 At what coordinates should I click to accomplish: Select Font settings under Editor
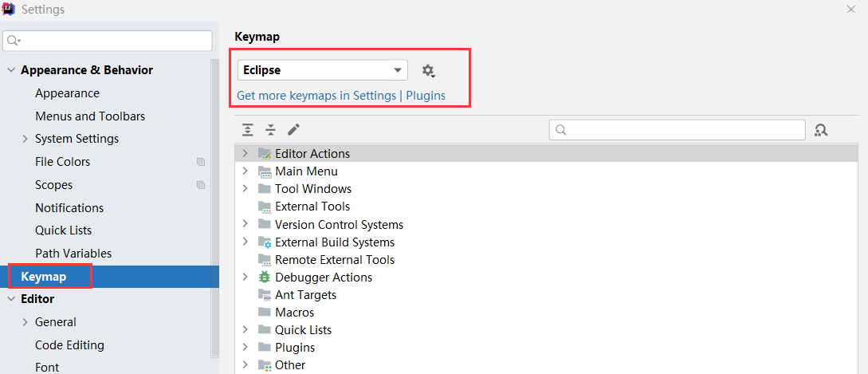point(46,368)
